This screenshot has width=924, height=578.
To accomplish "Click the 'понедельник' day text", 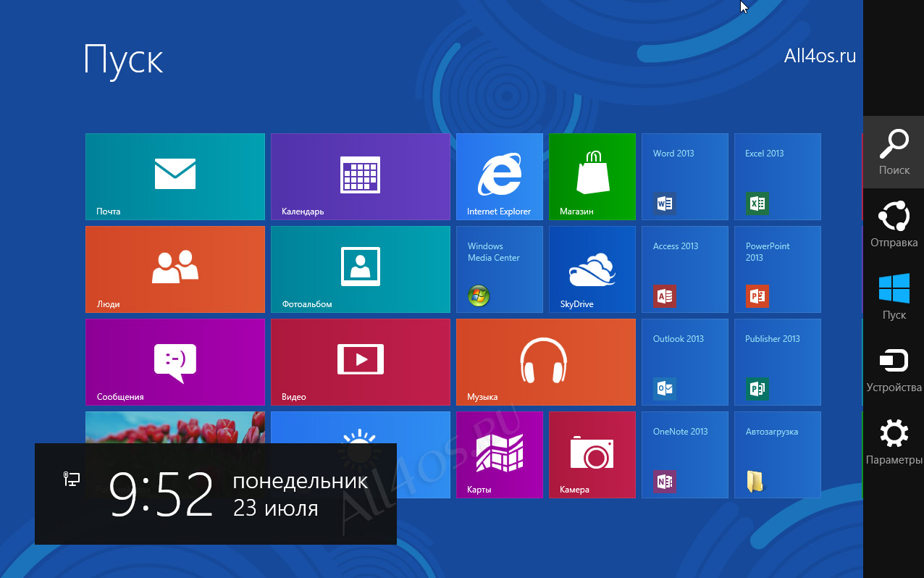I will coord(301,481).
